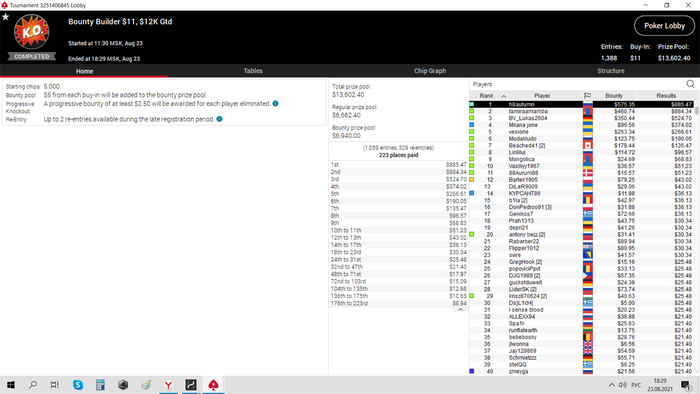Click blue color tag beside KYPCAHT86
Image resolution: width=700 pixels, height=394 pixels.
472,193
